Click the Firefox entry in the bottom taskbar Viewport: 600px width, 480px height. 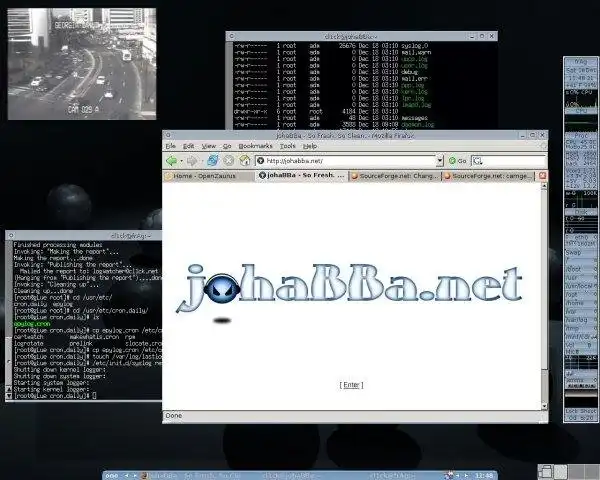tap(191, 476)
